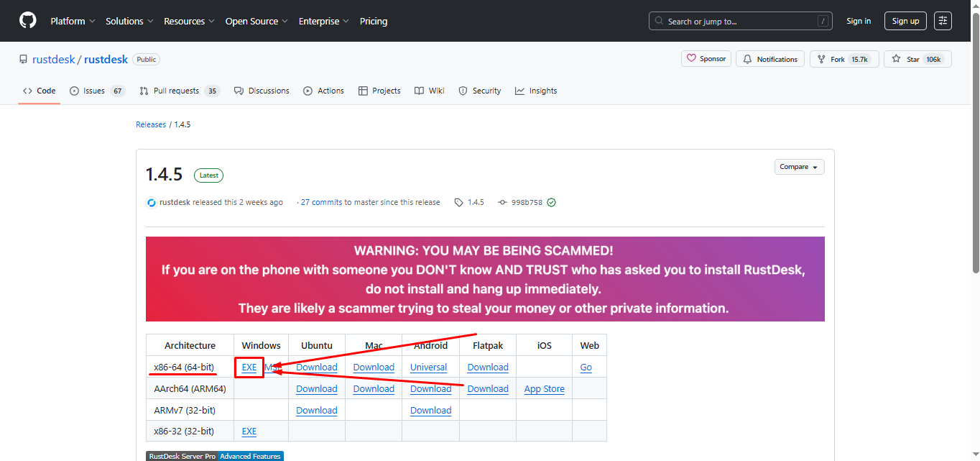Image resolution: width=980 pixels, height=461 pixels.
Task: Click the bell Notifications button
Action: tap(770, 59)
